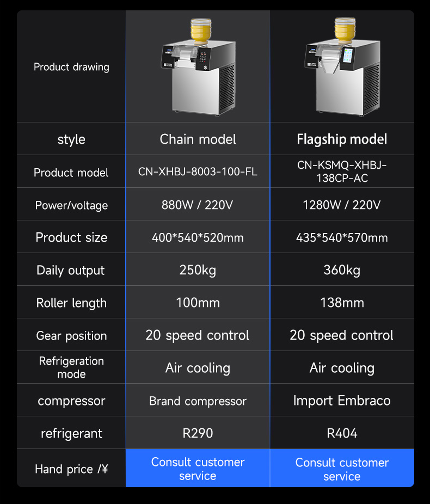Select the 880W / 220V cell
Viewport: 430px width, 504px height.
coord(198,205)
